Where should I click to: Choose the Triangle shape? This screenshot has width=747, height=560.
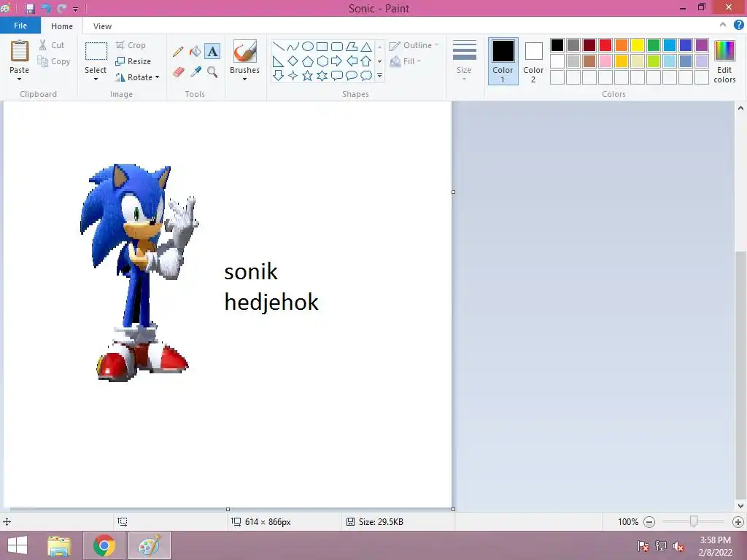[x=366, y=46]
